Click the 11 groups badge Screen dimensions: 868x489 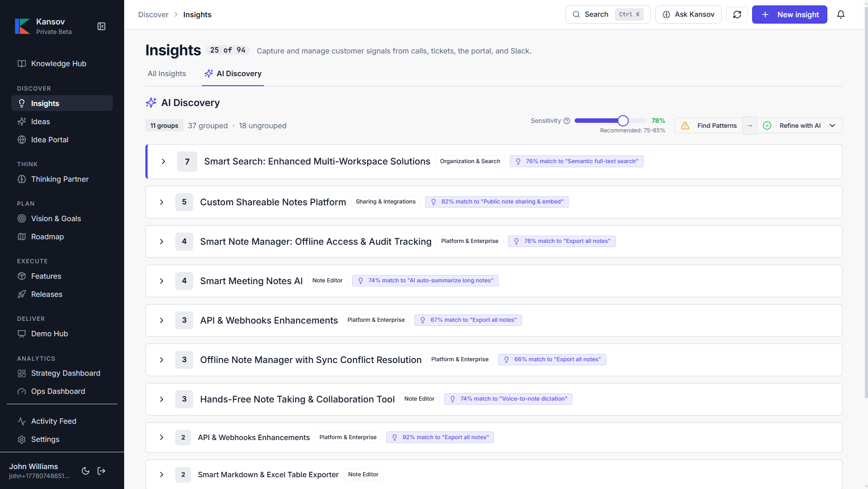click(164, 126)
